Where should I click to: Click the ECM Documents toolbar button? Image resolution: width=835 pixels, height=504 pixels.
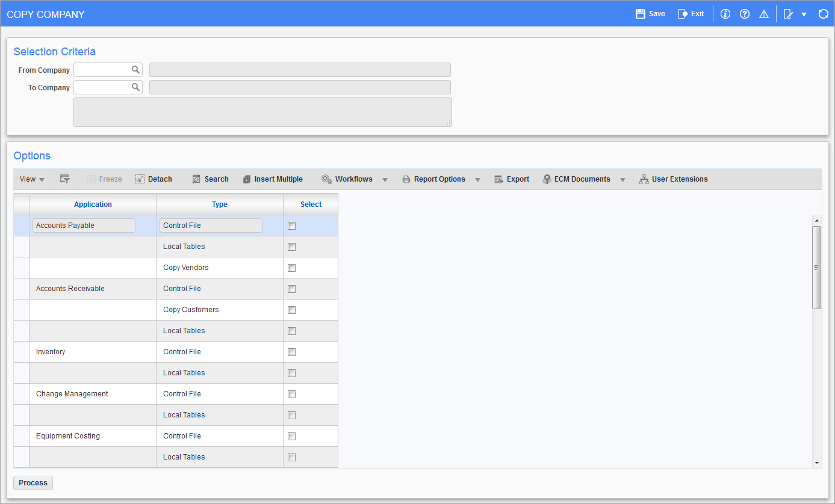tap(576, 179)
